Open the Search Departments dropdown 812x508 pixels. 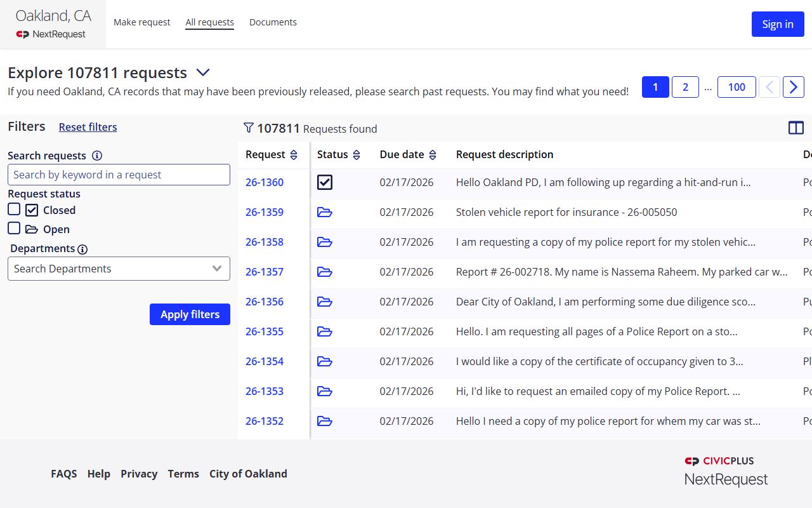coord(119,269)
